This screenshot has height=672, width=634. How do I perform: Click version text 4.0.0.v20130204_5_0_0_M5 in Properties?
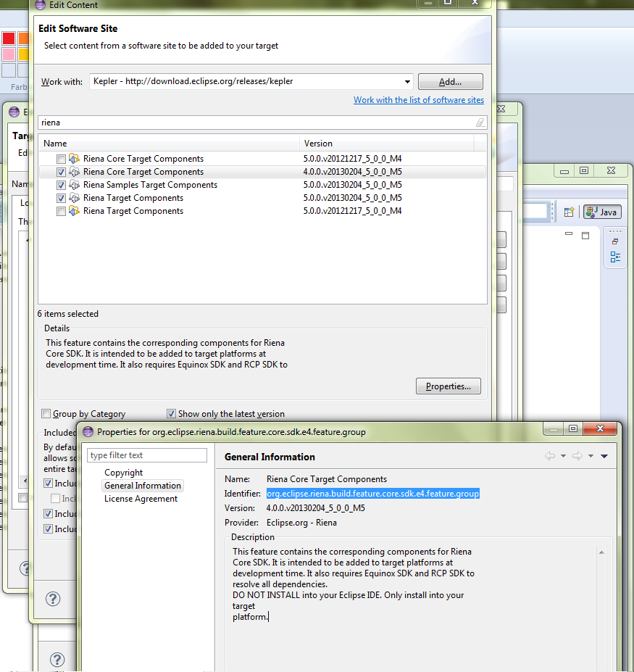[x=316, y=508]
